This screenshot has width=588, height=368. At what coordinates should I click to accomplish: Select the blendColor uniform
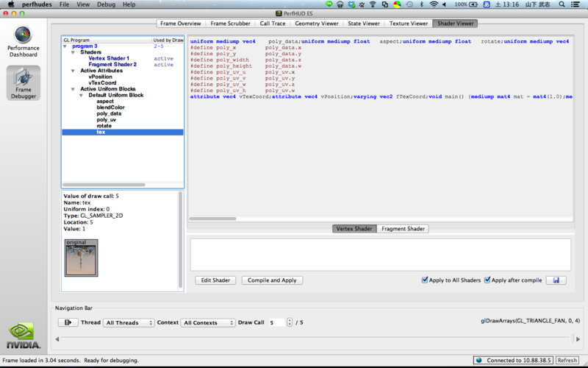(x=111, y=107)
